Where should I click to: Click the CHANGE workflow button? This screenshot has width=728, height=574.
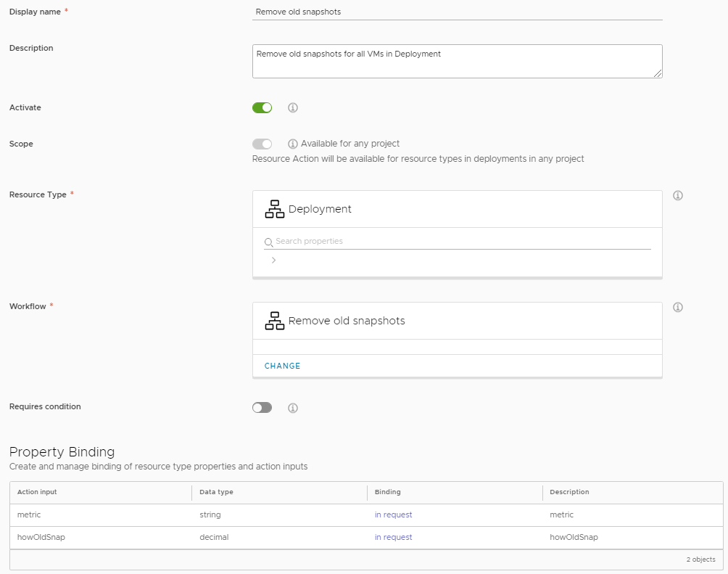[x=282, y=366]
